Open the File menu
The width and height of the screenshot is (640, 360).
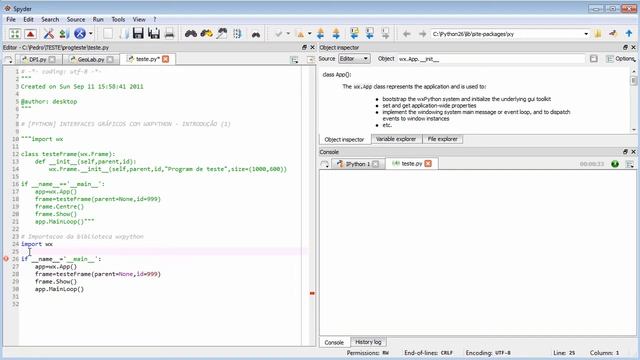tap(11, 19)
